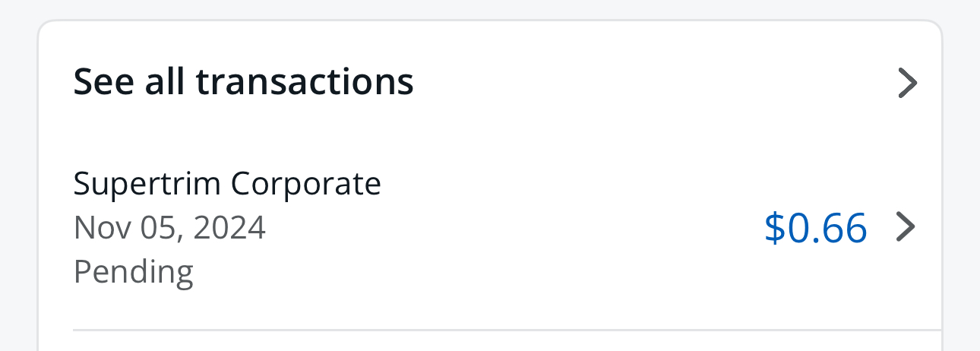This screenshot has width=980, height=351.
Task: Click the chevron beside the $0.66 amount
Action: point(906,226)
